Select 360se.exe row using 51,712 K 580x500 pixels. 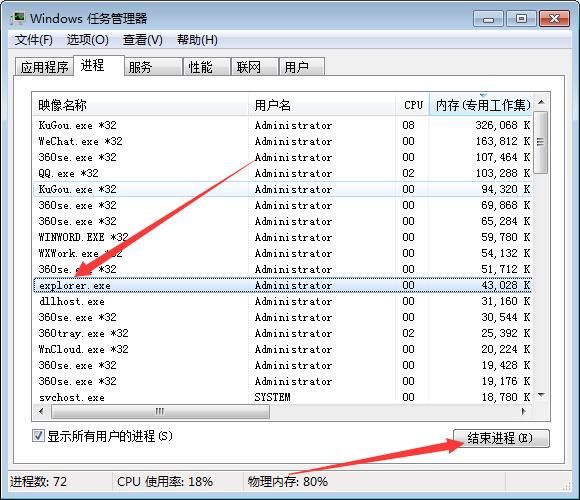coord(283,269)
